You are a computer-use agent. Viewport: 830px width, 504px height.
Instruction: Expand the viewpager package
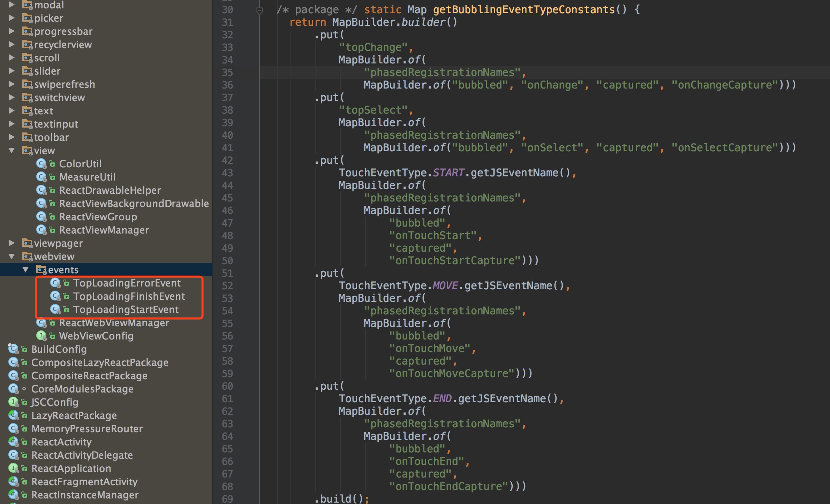tap(12, 243)
